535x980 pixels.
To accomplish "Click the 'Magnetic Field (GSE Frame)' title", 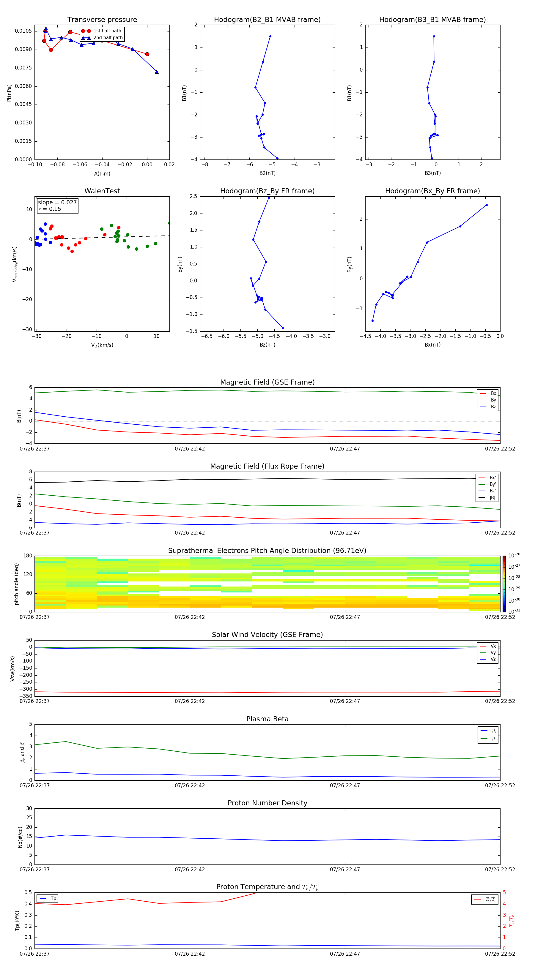I will 267,382.
